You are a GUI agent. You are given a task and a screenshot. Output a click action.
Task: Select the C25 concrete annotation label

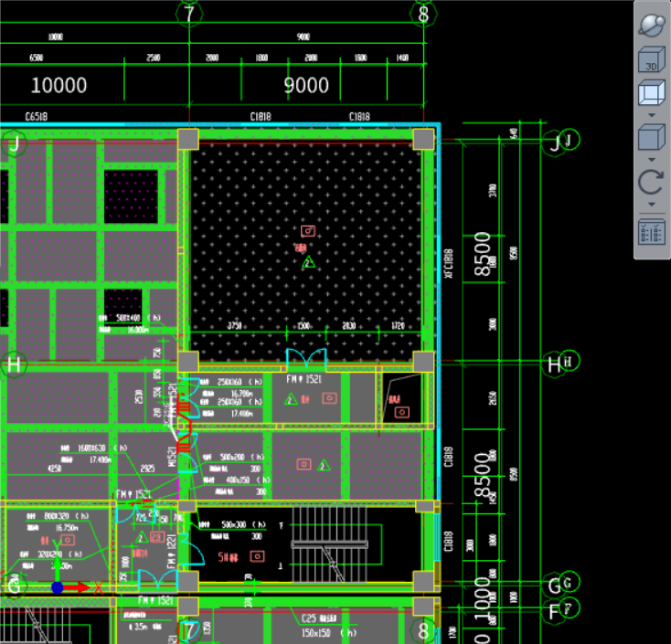319,618
